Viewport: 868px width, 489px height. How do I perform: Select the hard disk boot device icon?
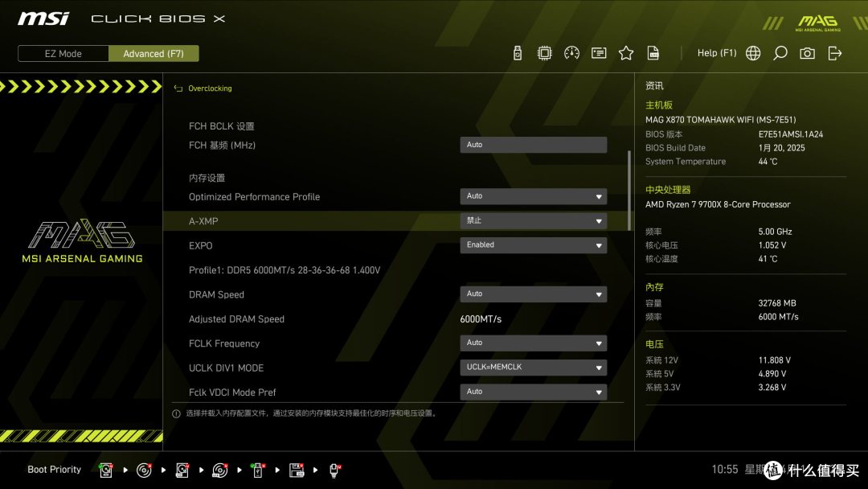tap(106, 471)
